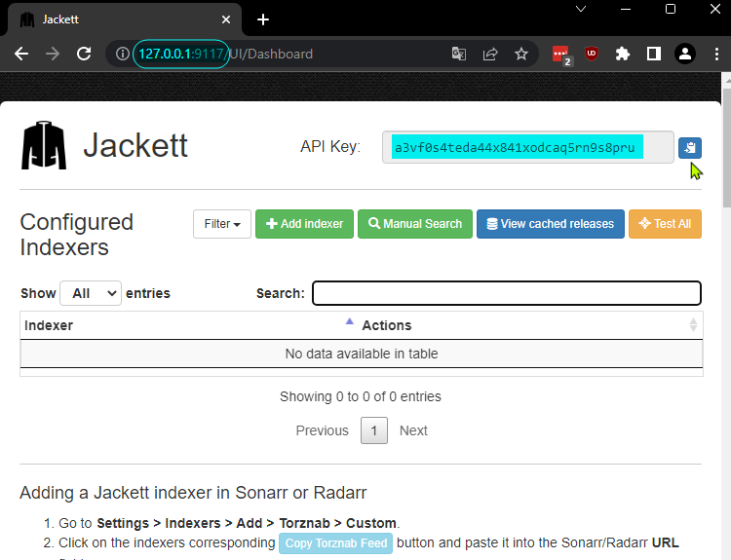Toggle the browser side panel
The height and width of the screenshot is (560, 731).
click(x=654, y=54)
